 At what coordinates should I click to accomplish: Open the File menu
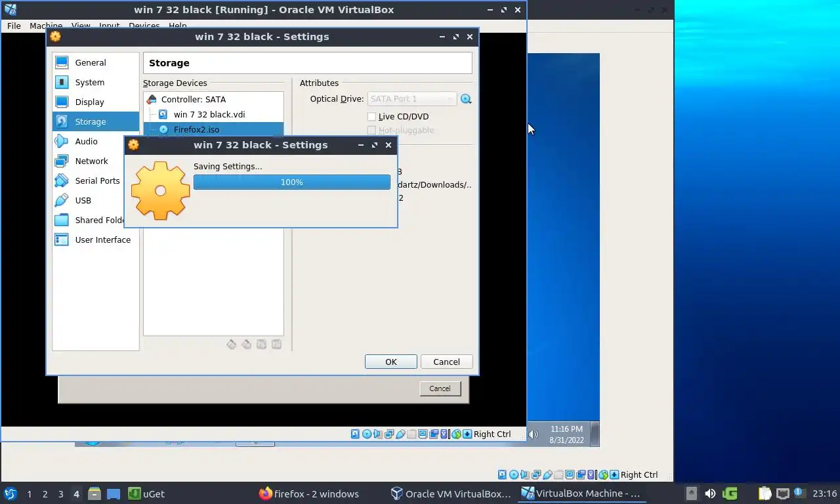coord(14,26)
